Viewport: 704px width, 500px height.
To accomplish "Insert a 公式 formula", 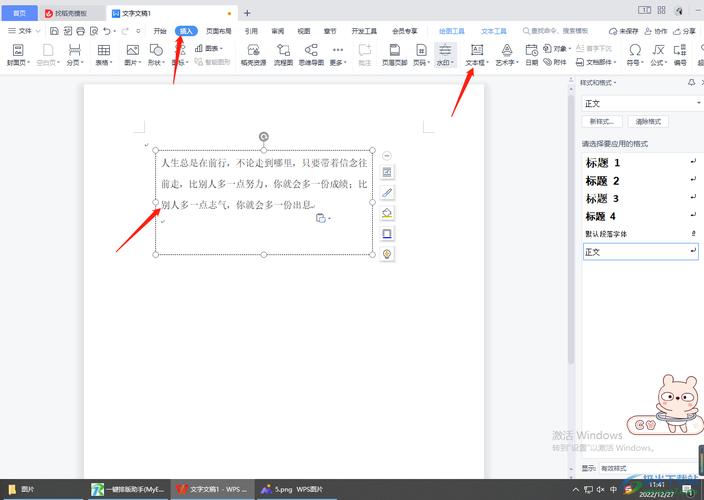I will [x=658, y=55].
